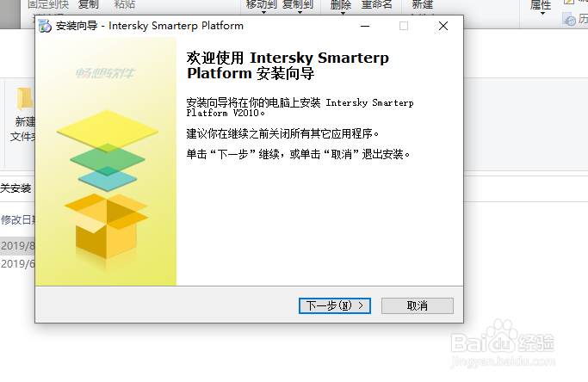Viewport: 588px width, 382px height.
Task: Click 重命名 in the Explorer ribbon
Action: pos(377,4)
